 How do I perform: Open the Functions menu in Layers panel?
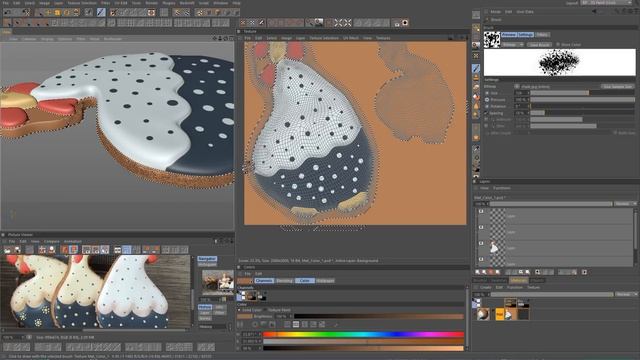click(x=502, y=188)
